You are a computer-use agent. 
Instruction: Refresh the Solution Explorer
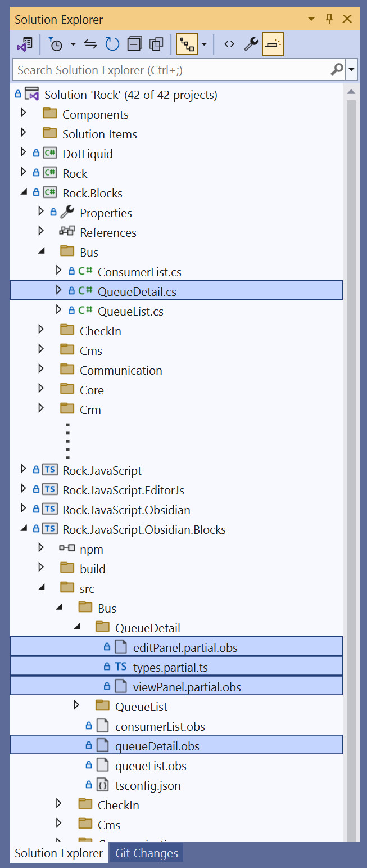112,44
